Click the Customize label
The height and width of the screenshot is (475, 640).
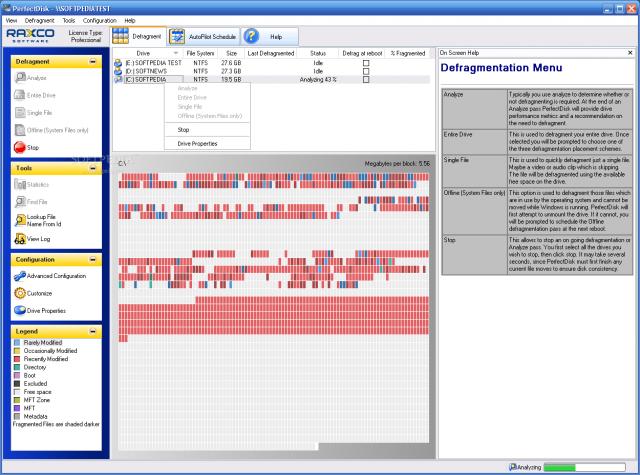pyautogui.click(x=40, y=293)
